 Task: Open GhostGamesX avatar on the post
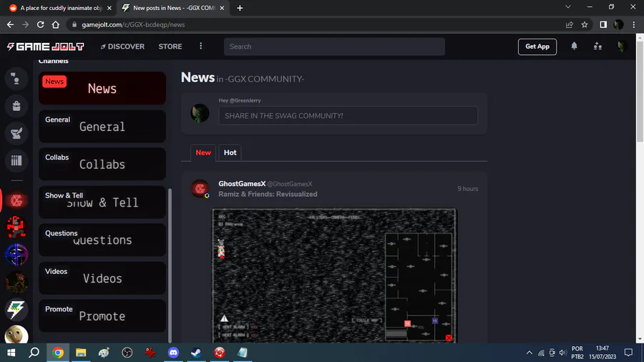pos(200,189)
